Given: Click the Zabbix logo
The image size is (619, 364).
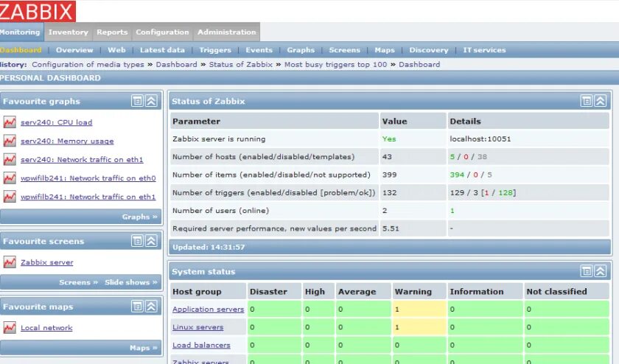Looking at the screenshot, I should coord(38,11).
